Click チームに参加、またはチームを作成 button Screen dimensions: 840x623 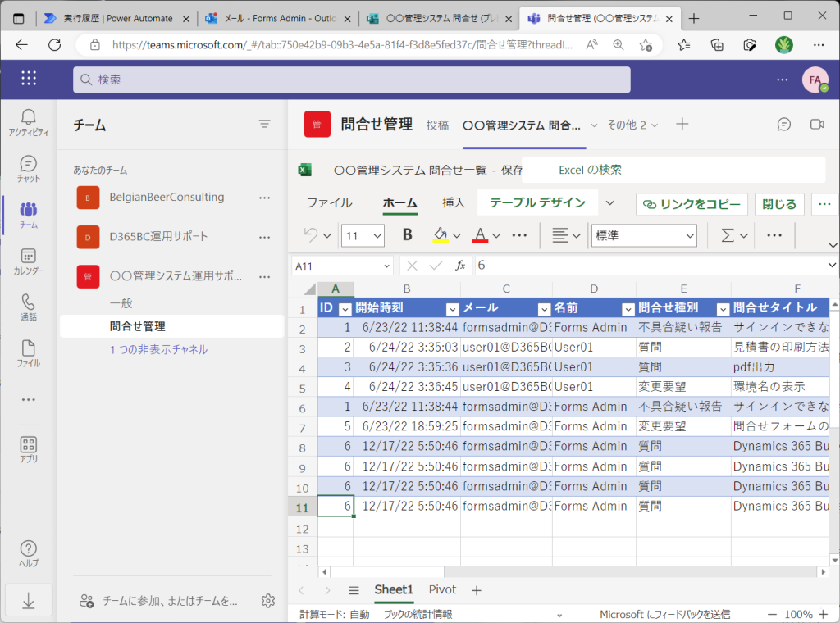pos(158,601)
